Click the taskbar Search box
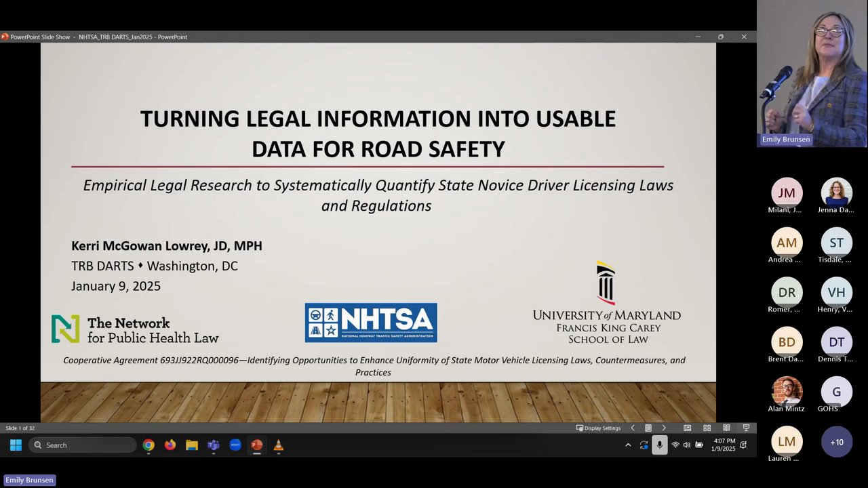This screenshot has height=488, width=868. point(83,445)
